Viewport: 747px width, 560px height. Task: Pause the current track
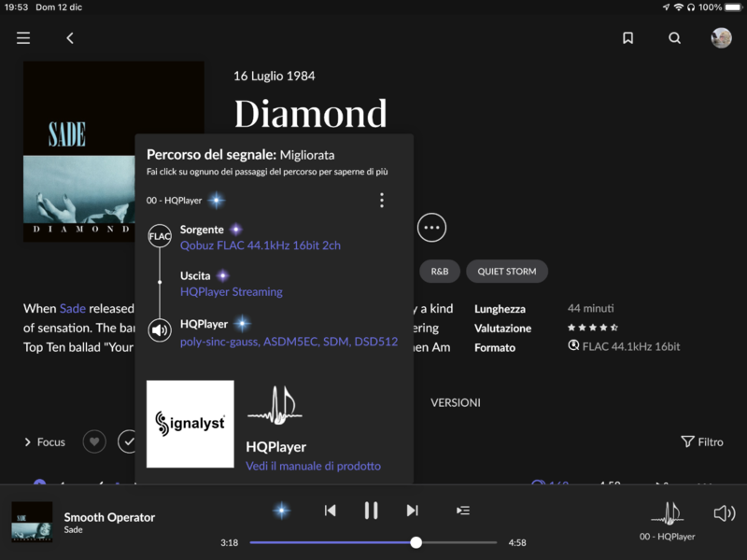371,511
